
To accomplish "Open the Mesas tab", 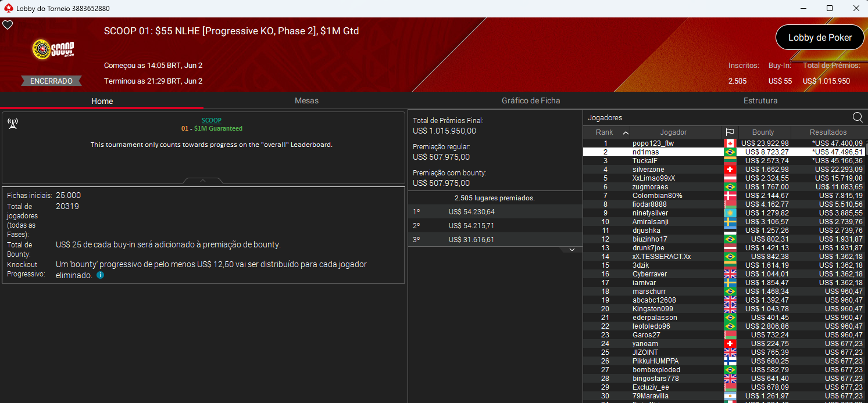I will [x=306, y=100].
